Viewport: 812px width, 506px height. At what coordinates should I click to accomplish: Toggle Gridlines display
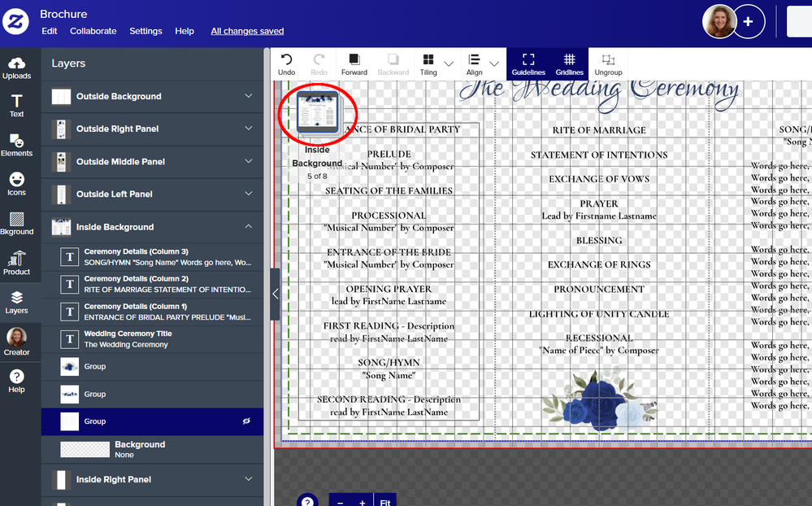tap(569, 64)
